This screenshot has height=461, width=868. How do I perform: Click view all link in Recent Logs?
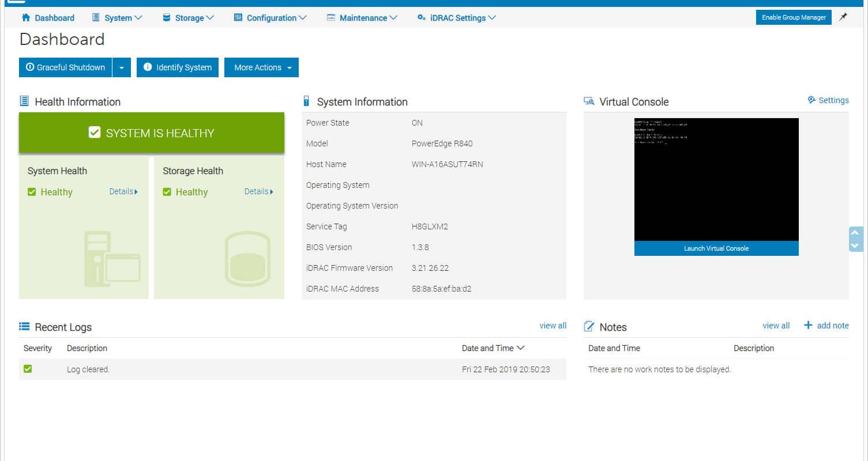[x=553, y=326]
